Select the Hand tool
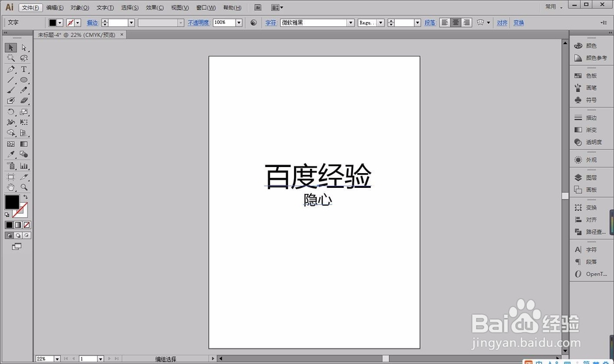 (x=10, y=187)
